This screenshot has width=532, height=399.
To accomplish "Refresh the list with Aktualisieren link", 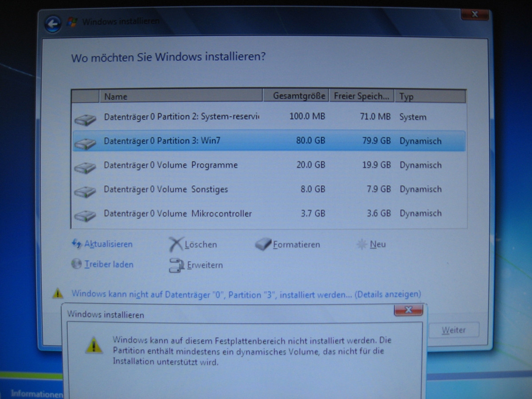I will point(108,244).
